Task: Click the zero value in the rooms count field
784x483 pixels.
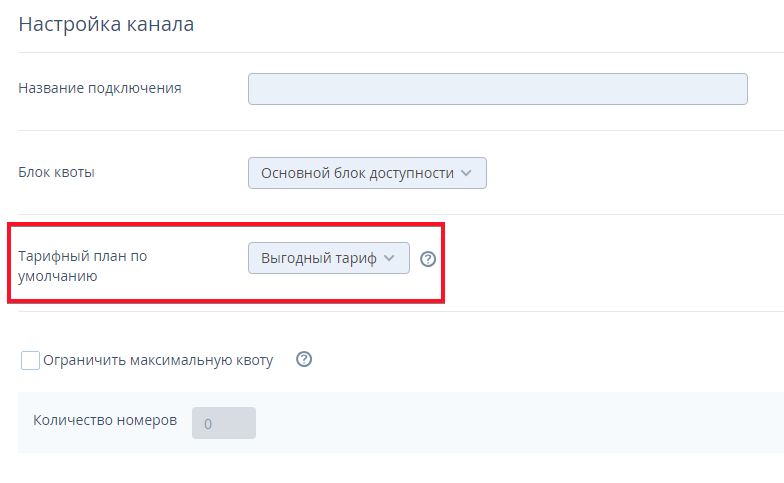Action: (208, 424)
